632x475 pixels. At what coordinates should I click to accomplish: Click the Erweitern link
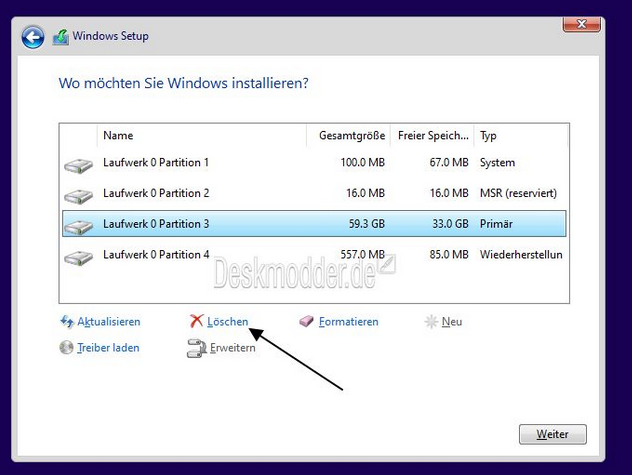coord(233,348)
